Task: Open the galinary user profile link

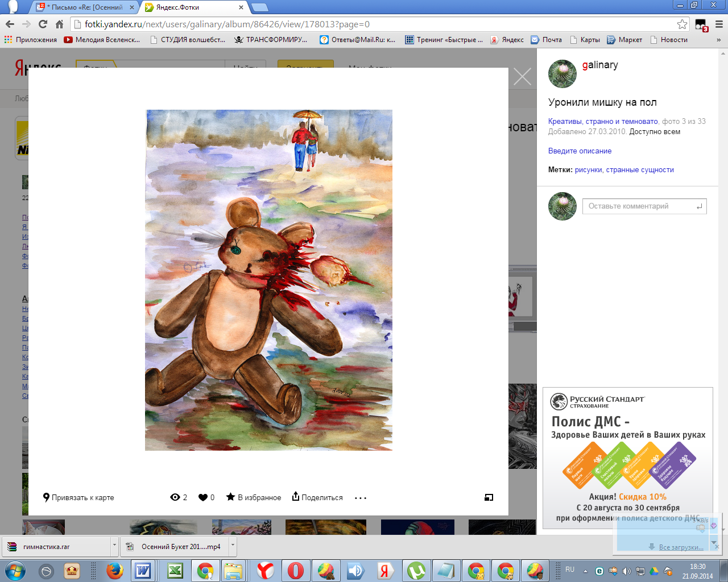Action: click(600, 65)
